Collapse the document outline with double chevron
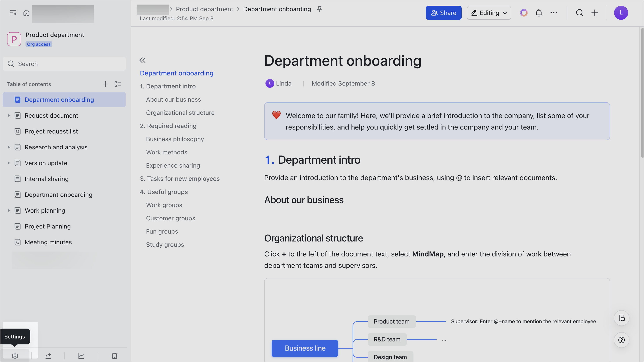 [x=143, y=60]
